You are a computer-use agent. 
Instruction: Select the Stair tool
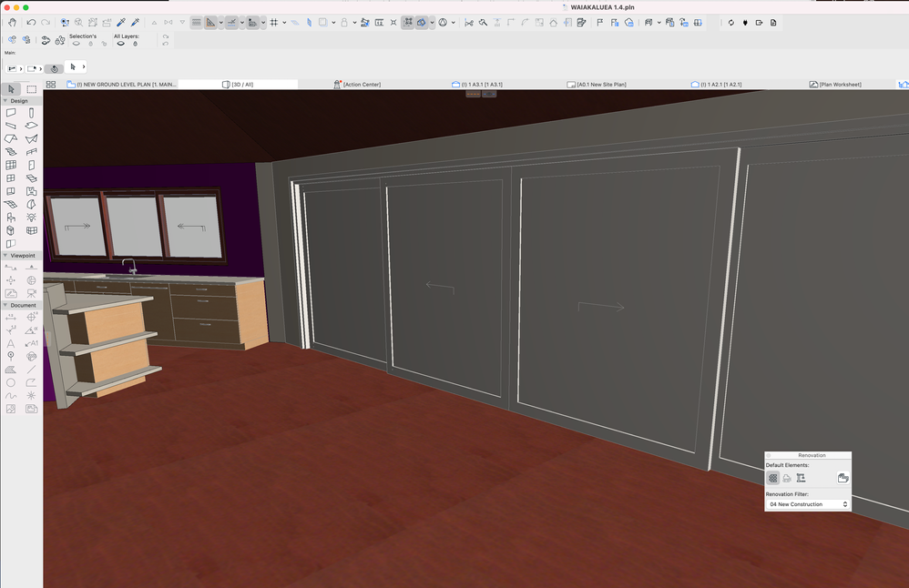pos(11,152)
